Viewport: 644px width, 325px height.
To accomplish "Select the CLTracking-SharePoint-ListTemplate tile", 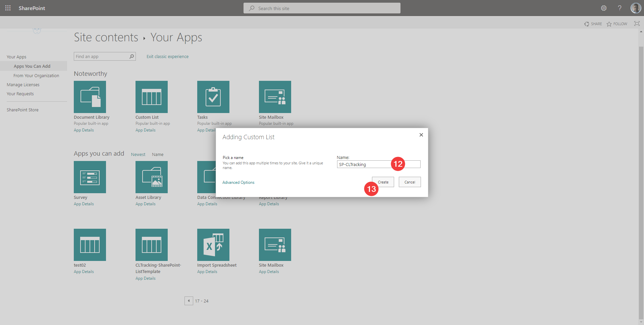I will pyautogui.click(x=152, y=245).
